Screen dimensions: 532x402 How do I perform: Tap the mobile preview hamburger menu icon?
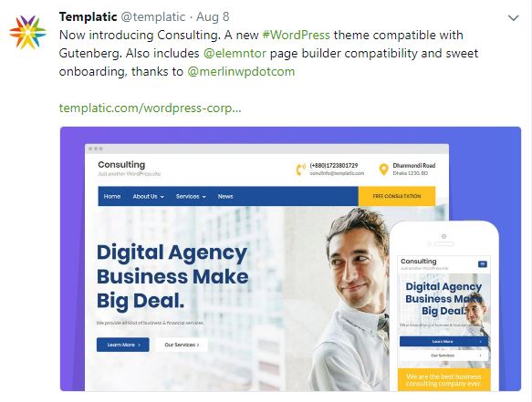click(483, 263)
